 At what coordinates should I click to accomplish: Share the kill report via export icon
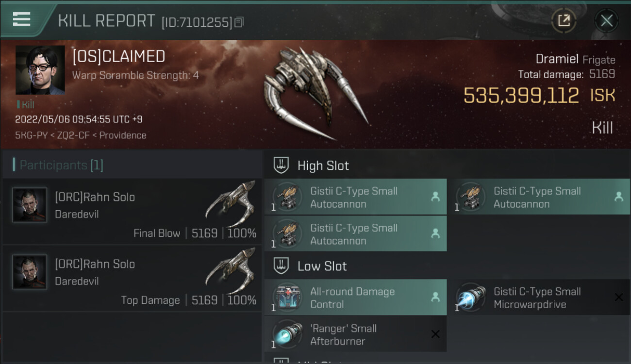click(564, 20)
